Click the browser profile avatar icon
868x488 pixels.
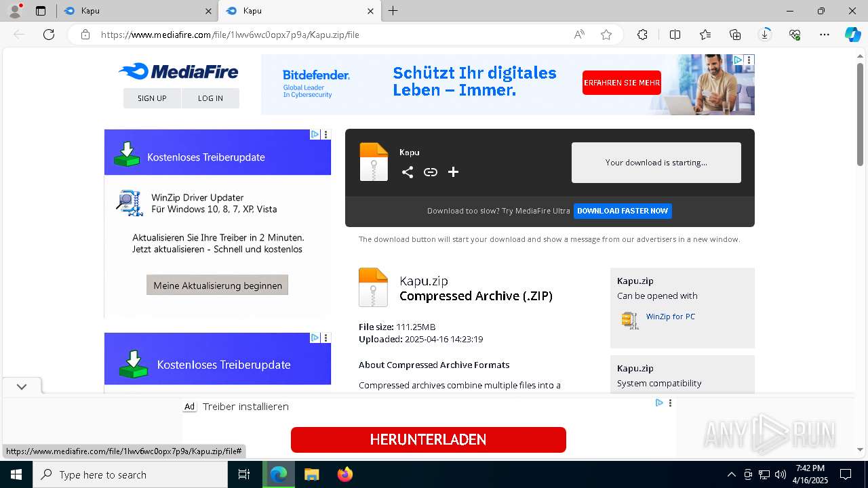pos(15,11)
